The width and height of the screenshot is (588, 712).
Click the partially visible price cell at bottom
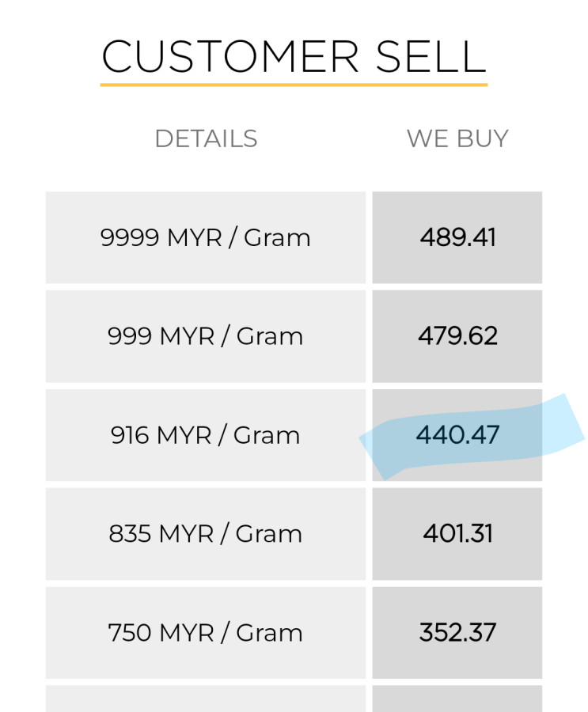pyautogui.click(x=457, y=699)
